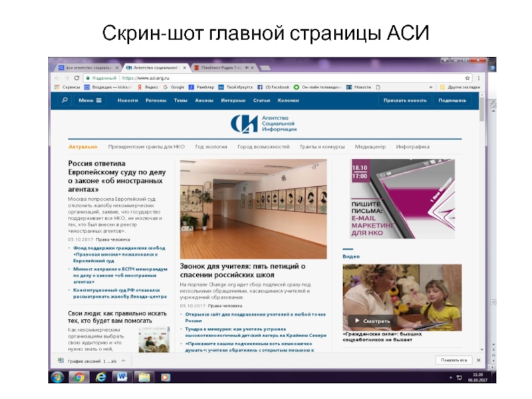Click the АСИ logo in page header

pyautogui.click(x=263, y=123)
